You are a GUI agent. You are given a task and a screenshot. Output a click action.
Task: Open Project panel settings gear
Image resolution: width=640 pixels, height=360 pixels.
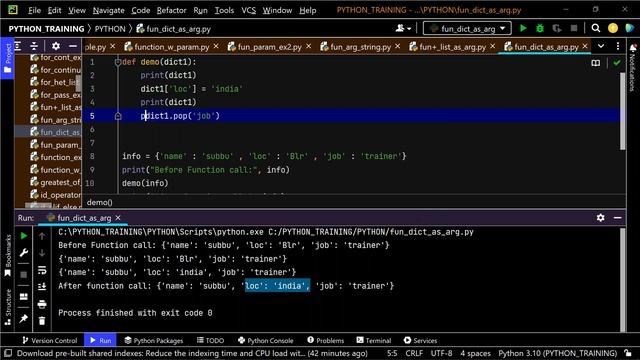pos(56,46)
